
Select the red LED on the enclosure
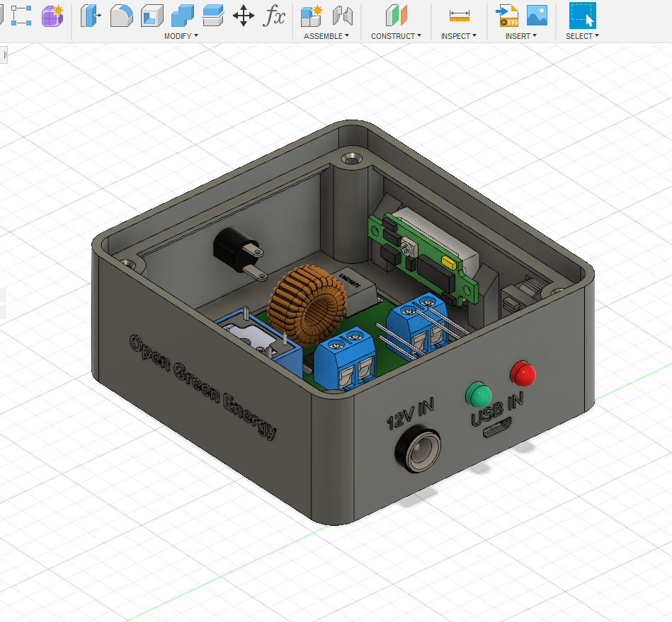click(x=523, y=373)
